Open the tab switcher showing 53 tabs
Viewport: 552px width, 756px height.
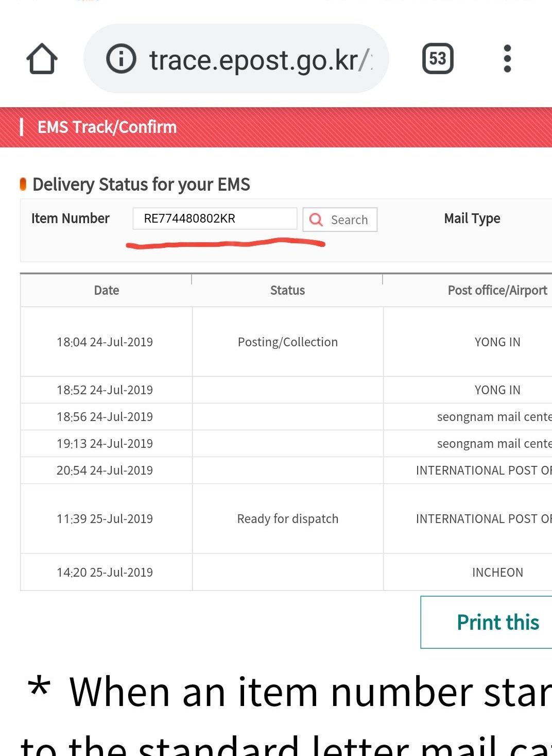point(438,58)
